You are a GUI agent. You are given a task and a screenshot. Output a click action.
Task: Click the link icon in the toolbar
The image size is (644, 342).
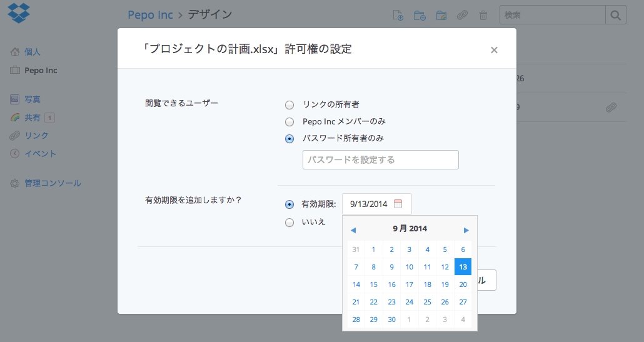click(463, 15)
